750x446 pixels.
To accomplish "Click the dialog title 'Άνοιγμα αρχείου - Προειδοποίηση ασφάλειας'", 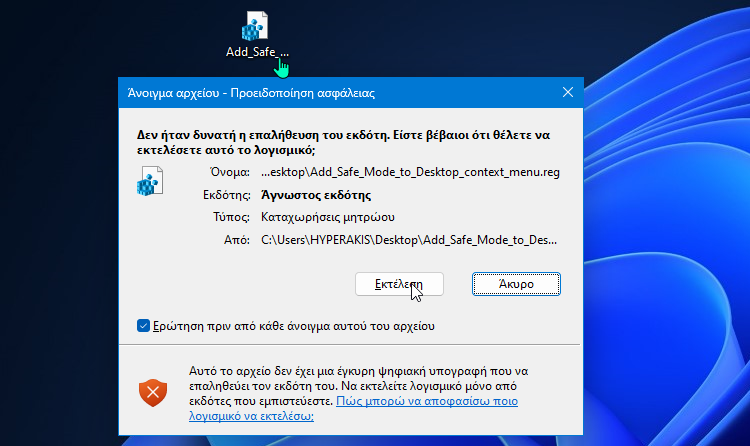I will [x=251, y=93].
